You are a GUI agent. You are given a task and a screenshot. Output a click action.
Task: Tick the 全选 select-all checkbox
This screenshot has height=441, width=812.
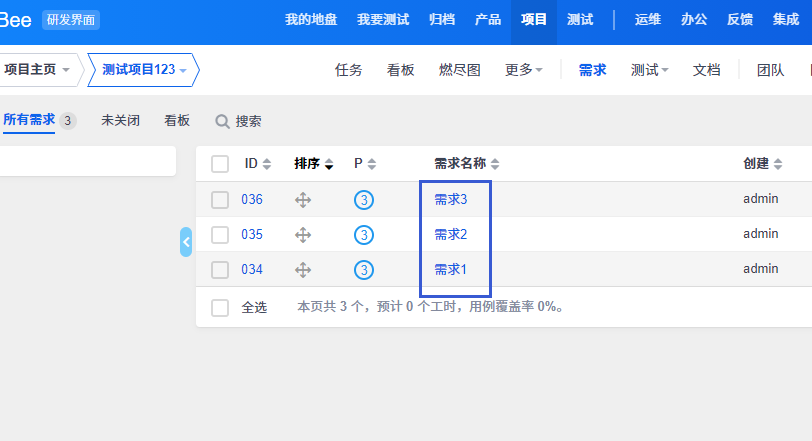[220, 308]
